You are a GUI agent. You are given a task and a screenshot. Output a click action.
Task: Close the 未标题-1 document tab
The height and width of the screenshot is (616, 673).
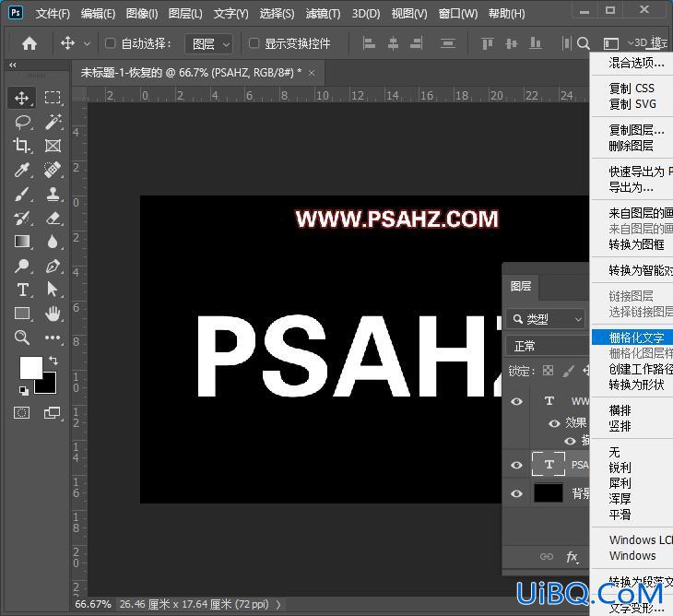pyautogui.click(x=312, y=74)
